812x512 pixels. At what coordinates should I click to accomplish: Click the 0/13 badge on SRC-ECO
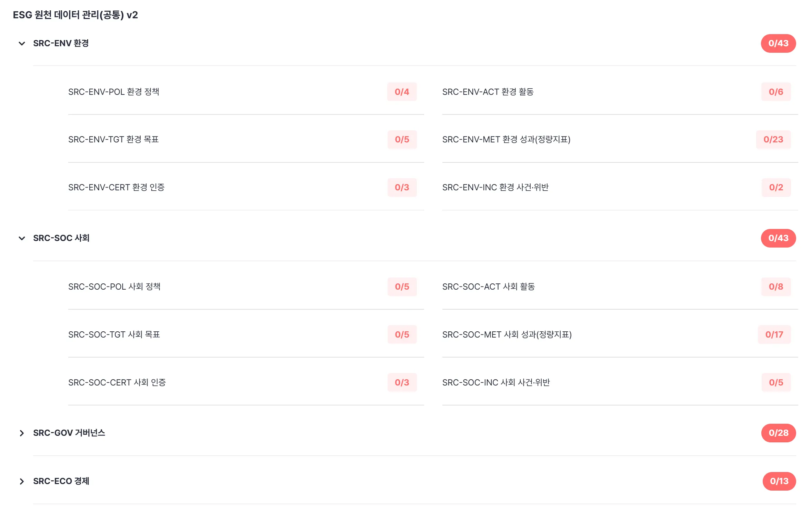pyautogui.click(x=779, y=481)
